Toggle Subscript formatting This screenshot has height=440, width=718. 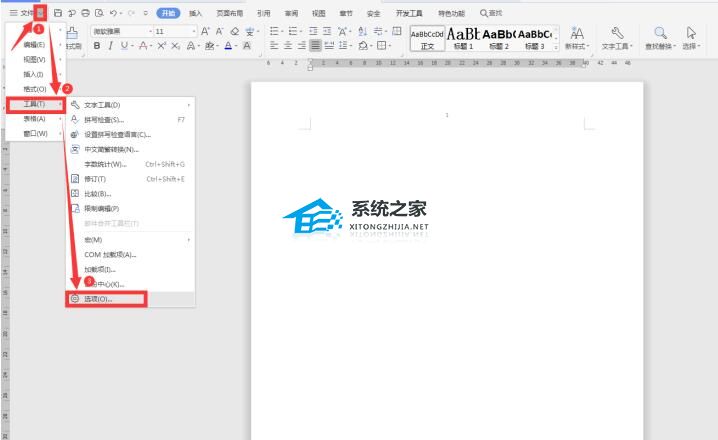175,46
